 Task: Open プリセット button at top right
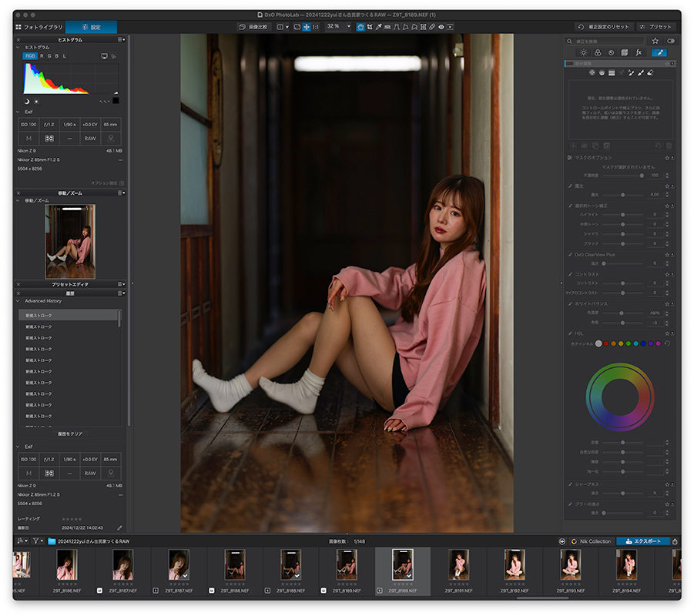(655, 27)
